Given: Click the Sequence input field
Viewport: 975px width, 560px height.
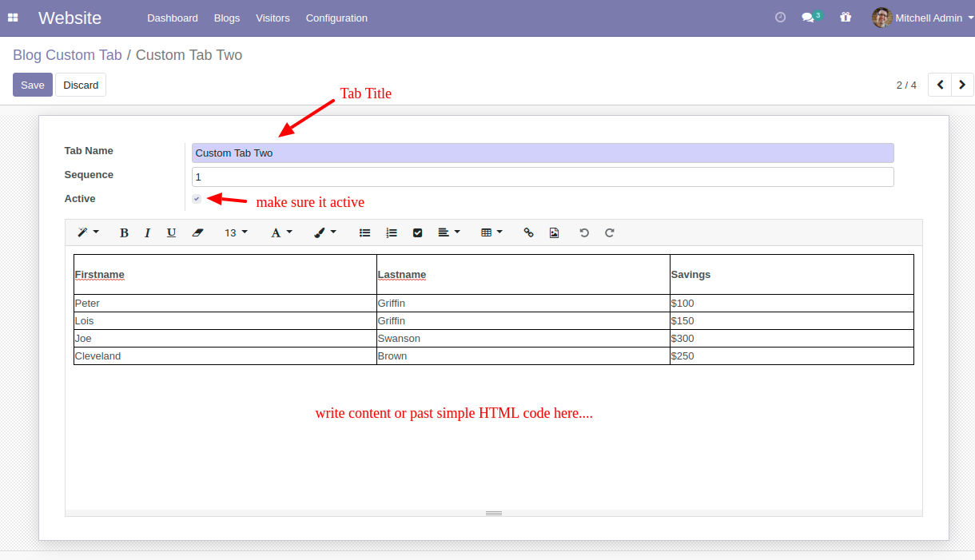Looking at the screenshot, I should pos(543,177).
